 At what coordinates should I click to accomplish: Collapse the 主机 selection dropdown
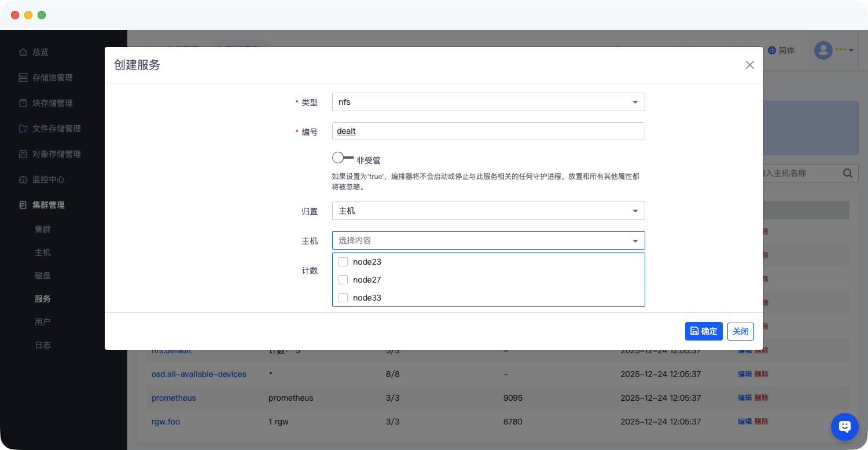pyautogui.click(x=635, y=240)
